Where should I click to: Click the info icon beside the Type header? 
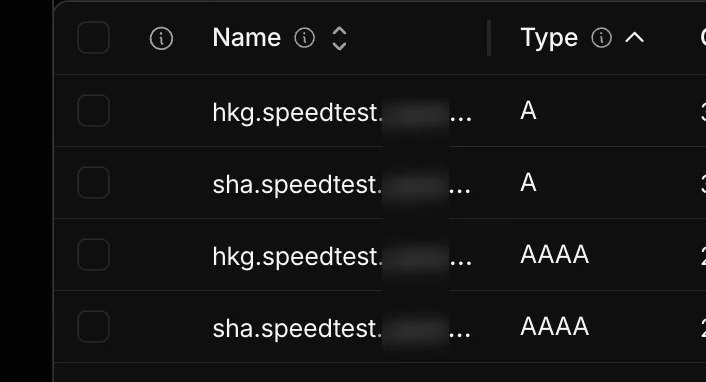[602, 38]
